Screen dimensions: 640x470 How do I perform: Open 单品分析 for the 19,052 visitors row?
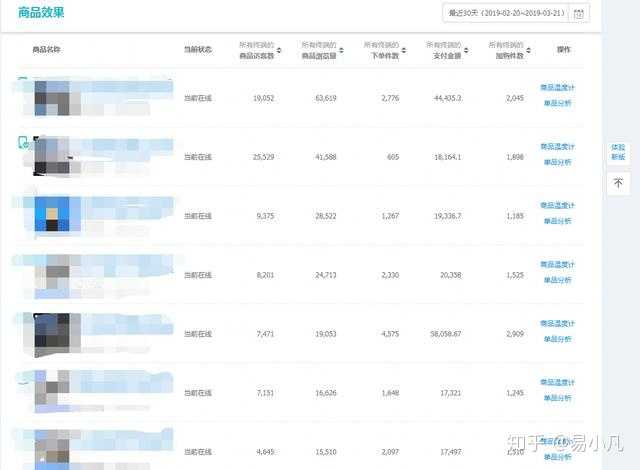(557, 103)
